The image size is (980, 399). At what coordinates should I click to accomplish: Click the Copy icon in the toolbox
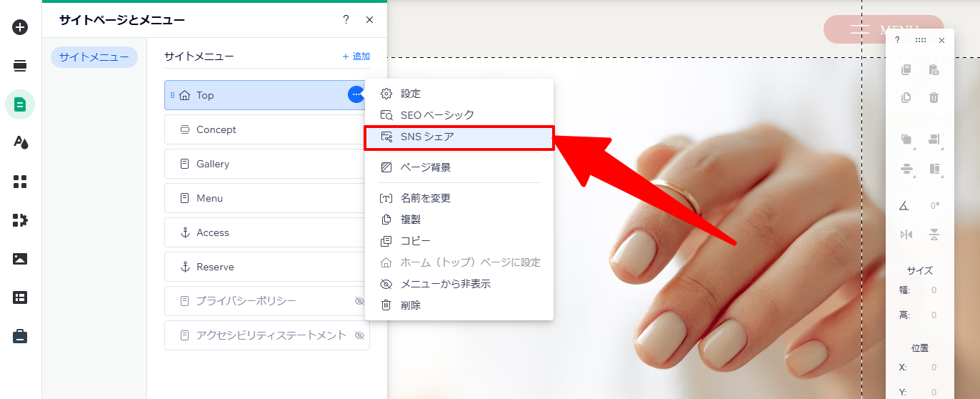point(906,70)
